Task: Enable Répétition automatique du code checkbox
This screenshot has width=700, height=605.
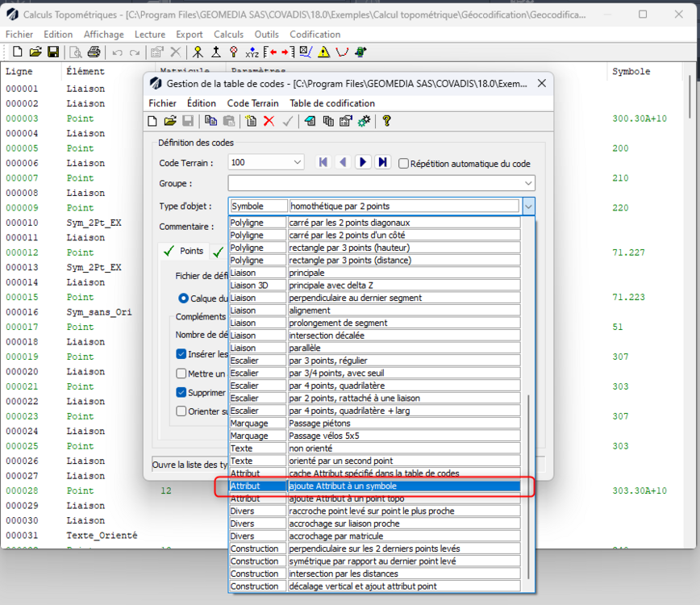Action: tap(403, 164)
